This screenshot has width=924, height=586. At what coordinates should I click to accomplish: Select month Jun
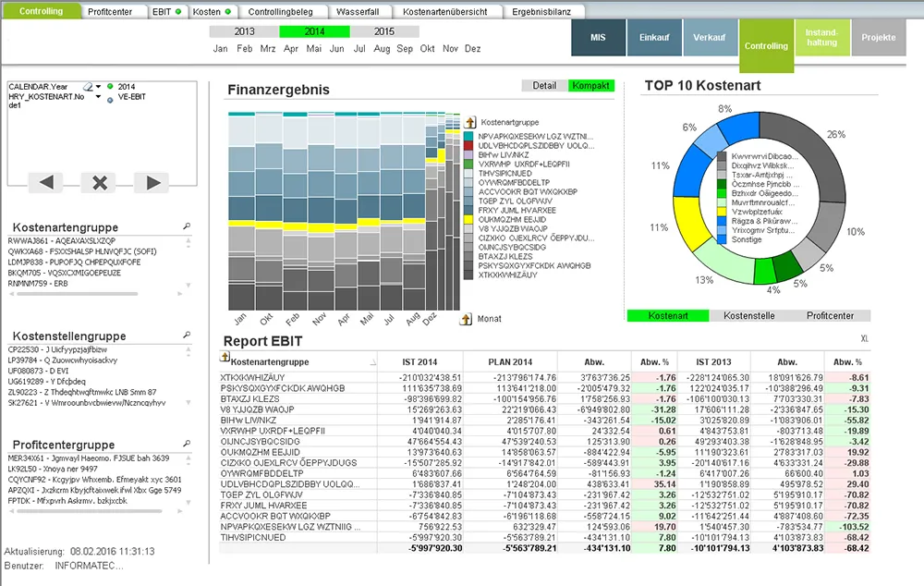tap(336, 49)
